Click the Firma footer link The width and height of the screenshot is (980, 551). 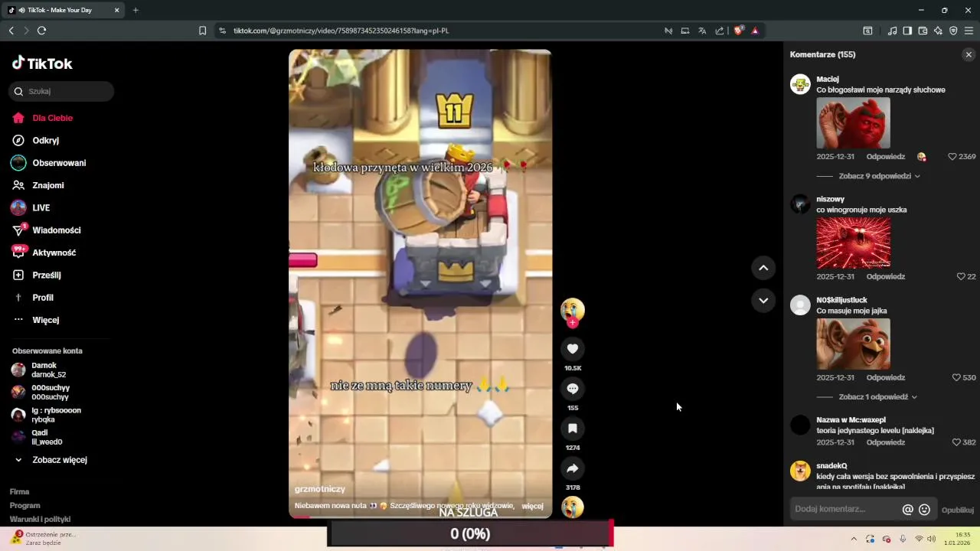pos(20,492)
